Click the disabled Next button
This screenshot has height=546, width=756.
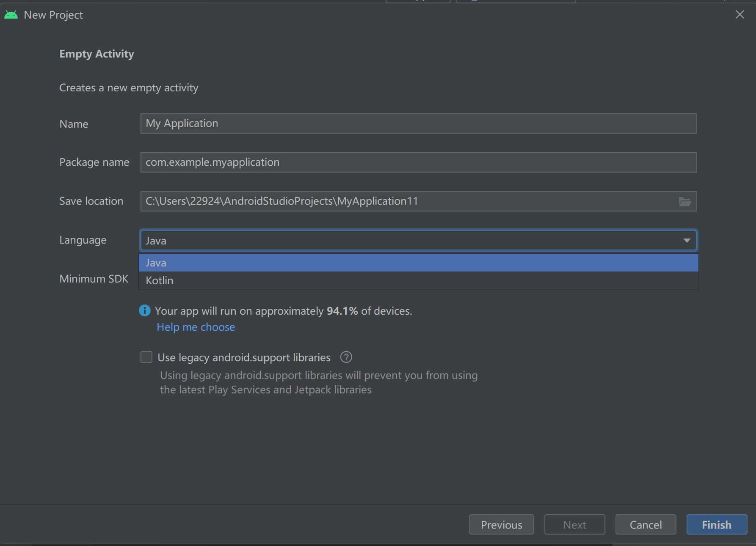[x=575, y=524]
